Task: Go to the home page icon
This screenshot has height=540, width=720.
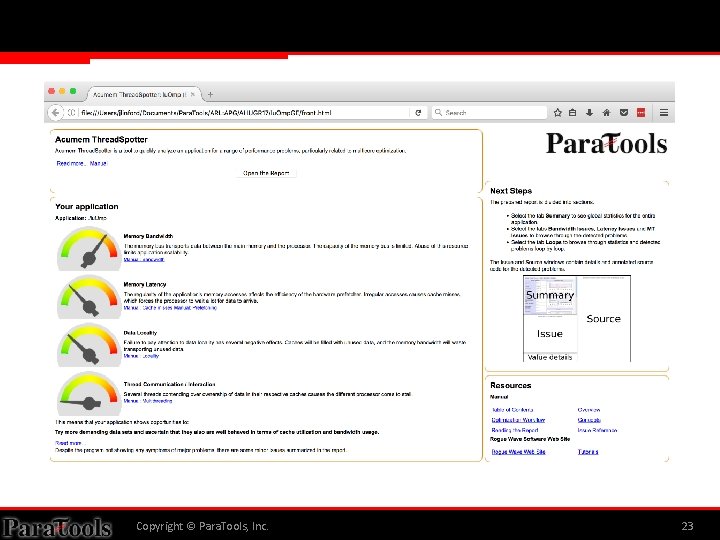Action: click(607, 112)
